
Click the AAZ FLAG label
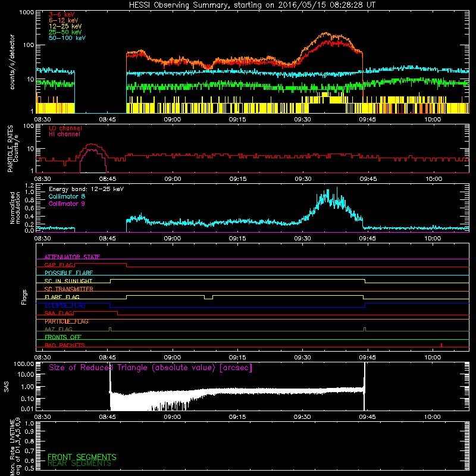coord(58,329)
